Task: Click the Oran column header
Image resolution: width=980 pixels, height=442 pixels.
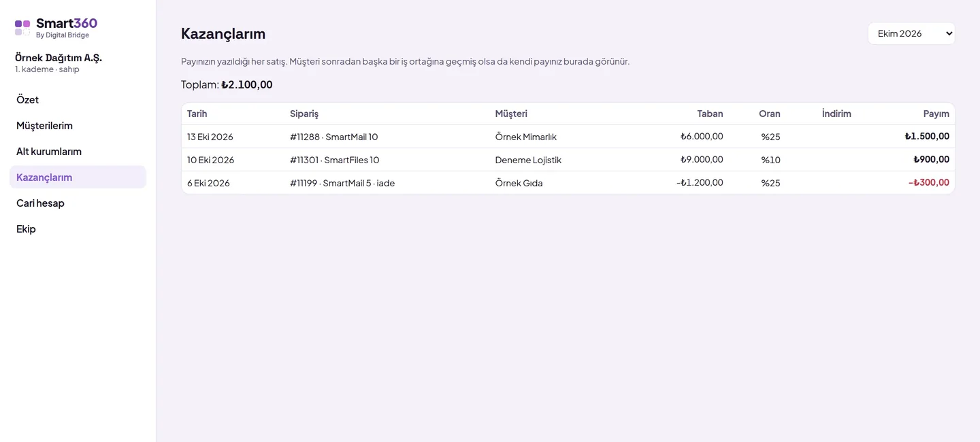Action: [770, 114]
